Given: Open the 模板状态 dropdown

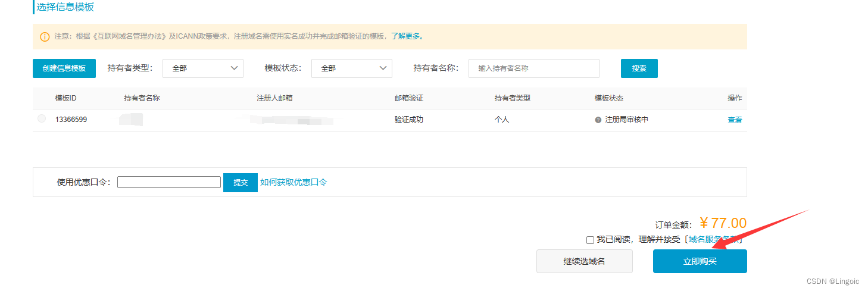Looking at the screenshot, I should (352, 68).
